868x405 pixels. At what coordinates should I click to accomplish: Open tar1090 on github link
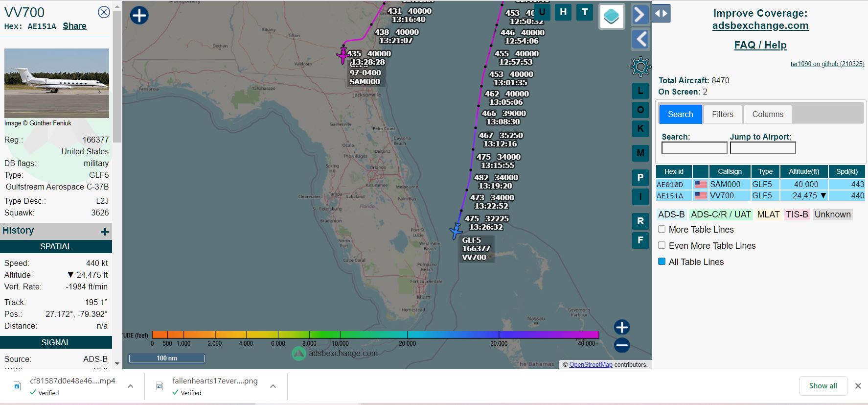pyautogui.click(x=827, y=64)
